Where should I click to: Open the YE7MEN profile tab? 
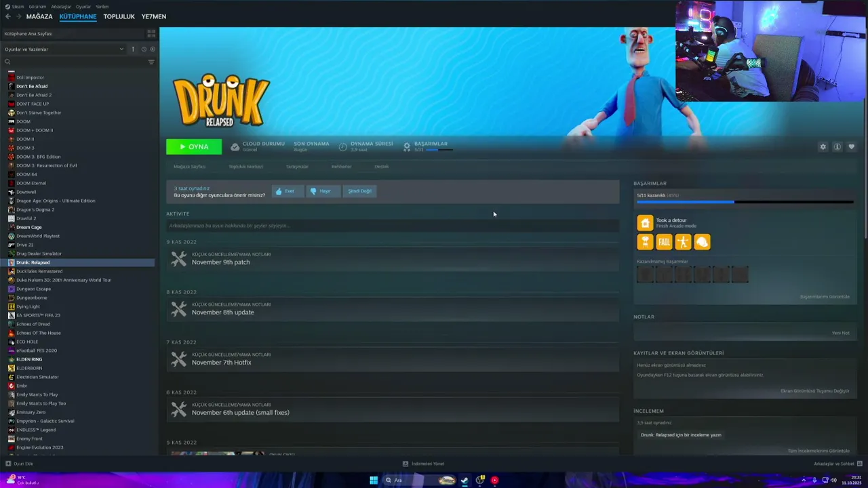(x=154, y=16)
